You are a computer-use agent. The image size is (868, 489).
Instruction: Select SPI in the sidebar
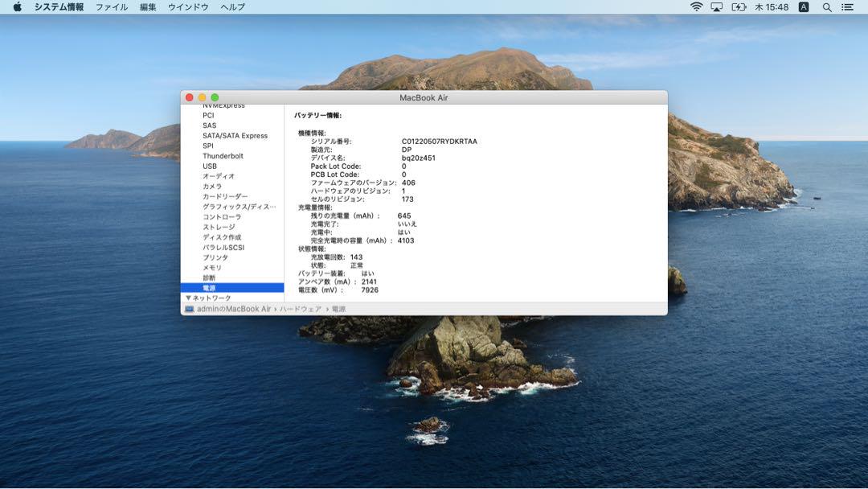[x=207, y=146]
